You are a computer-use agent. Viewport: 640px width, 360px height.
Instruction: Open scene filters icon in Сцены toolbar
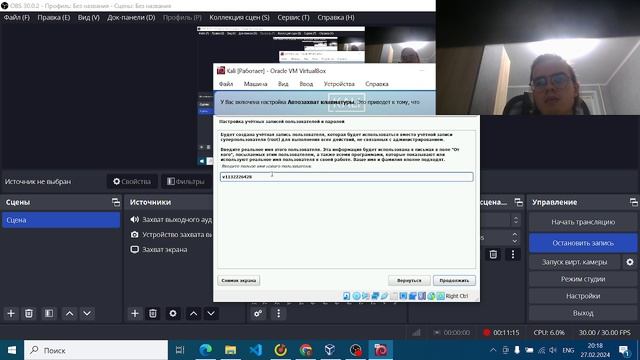click(49, 313)
